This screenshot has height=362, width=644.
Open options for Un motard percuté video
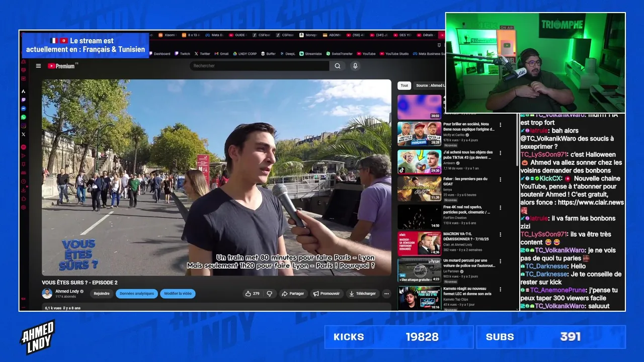click(500, 262)
